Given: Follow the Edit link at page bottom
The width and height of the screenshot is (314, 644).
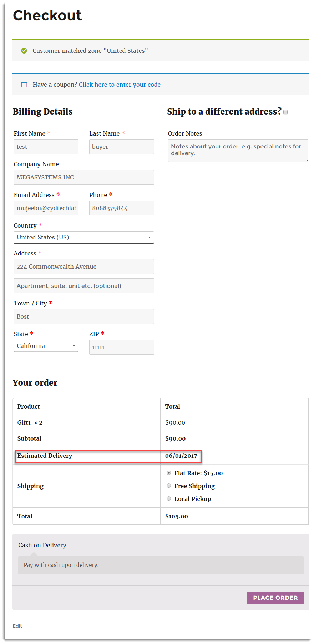Looking at the screenshot, I should [17, 626].
